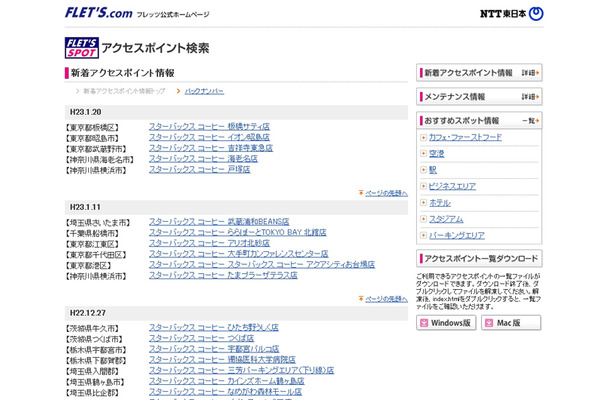Click plus icon beside スタジアム

423,219
